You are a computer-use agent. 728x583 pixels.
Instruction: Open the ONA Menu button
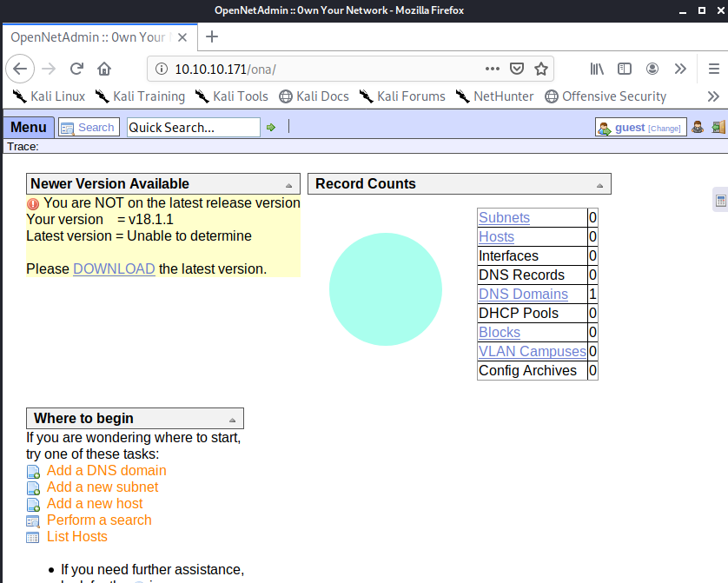coord(29,127)
